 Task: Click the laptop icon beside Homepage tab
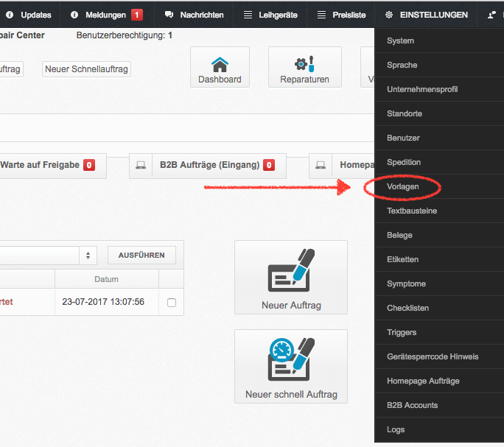pyautogui.click(x=320, y=165)
